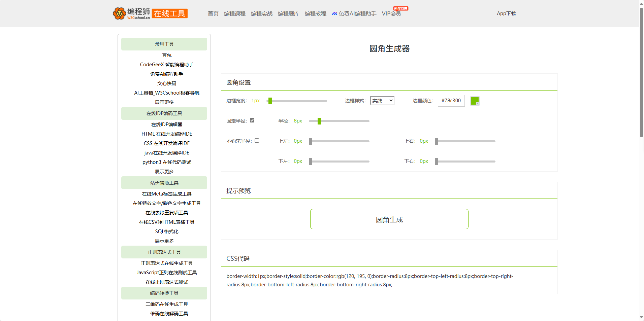Screen dimensions: 644x321
Task: Click the 下左 radius slider track
Action: point(339,162)
